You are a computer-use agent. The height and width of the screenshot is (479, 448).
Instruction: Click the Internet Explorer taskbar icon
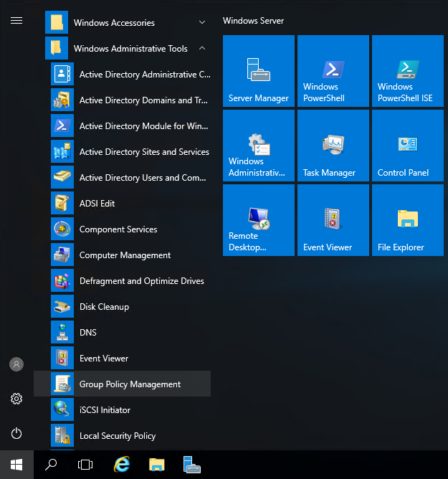(x=122, y=465)
